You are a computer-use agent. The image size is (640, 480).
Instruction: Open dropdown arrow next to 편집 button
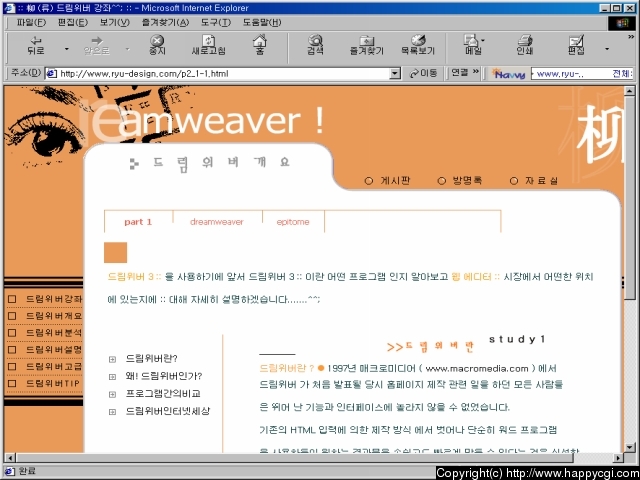[607, 49]
